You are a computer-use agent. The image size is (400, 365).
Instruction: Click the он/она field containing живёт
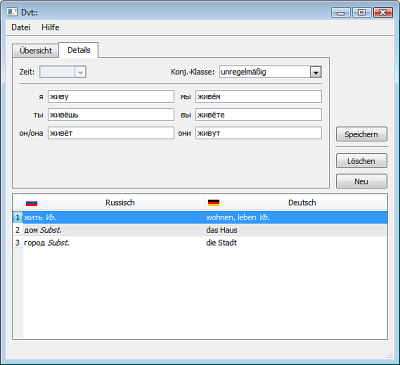tap(111, 133)
